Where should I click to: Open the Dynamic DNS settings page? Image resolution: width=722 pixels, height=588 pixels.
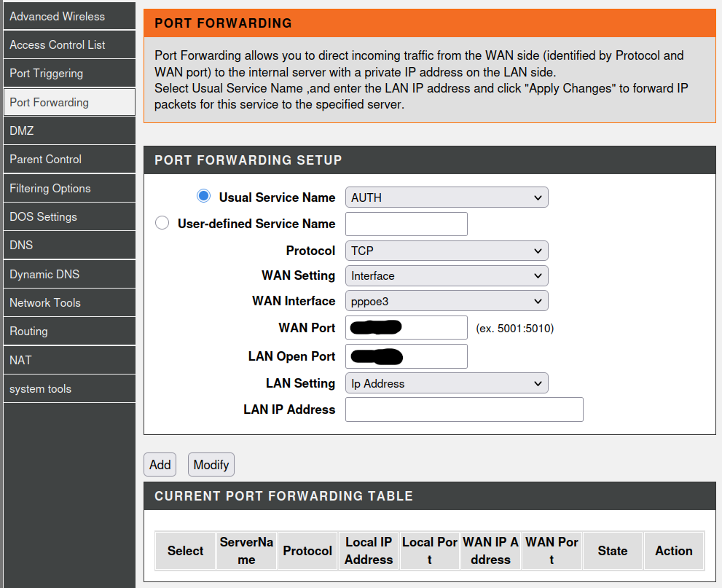[x=69, y=274]
